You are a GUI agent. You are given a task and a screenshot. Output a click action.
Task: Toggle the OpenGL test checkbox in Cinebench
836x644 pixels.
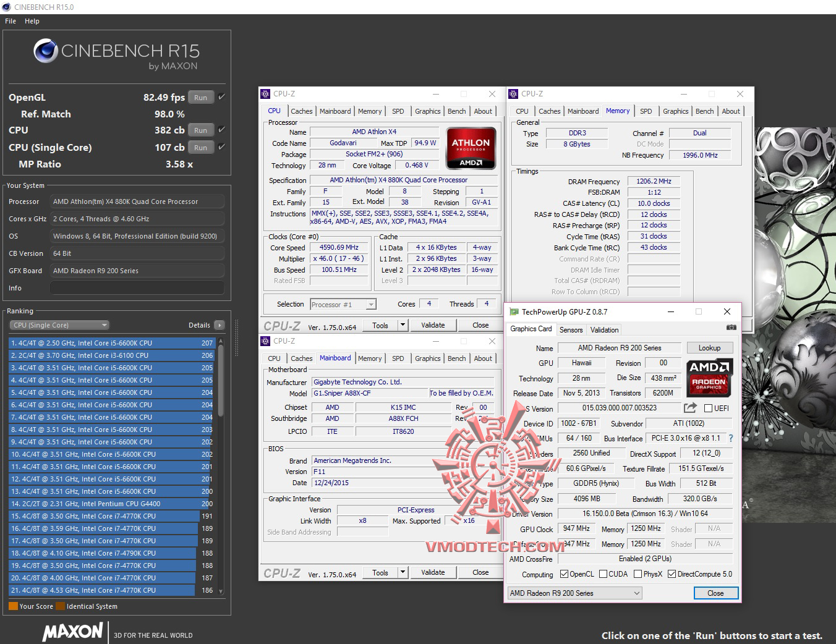pos(221,97)
